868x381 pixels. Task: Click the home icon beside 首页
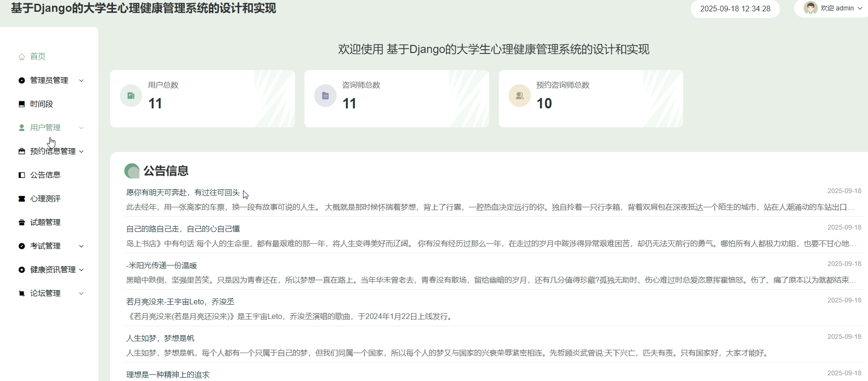tap(22, 57)
